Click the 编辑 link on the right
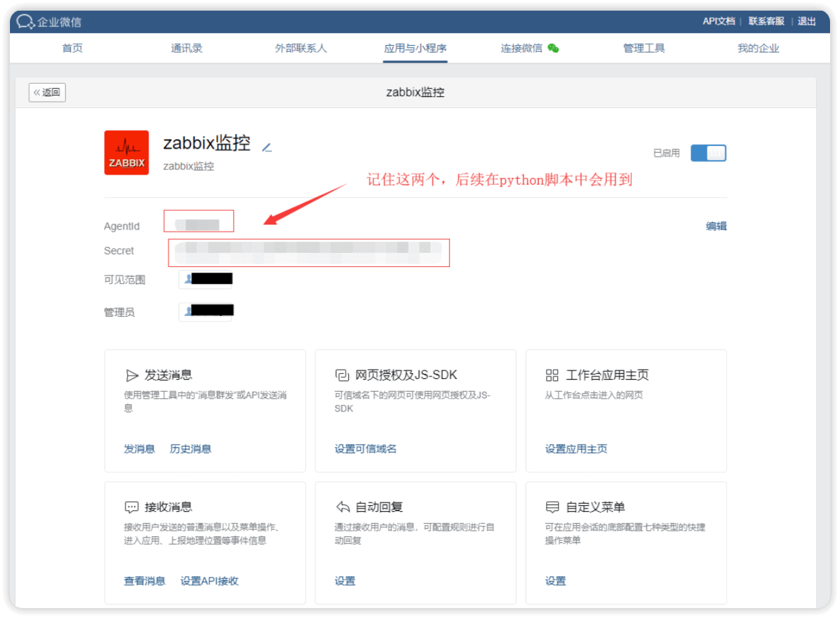840x618 pixels. (716, 226)
